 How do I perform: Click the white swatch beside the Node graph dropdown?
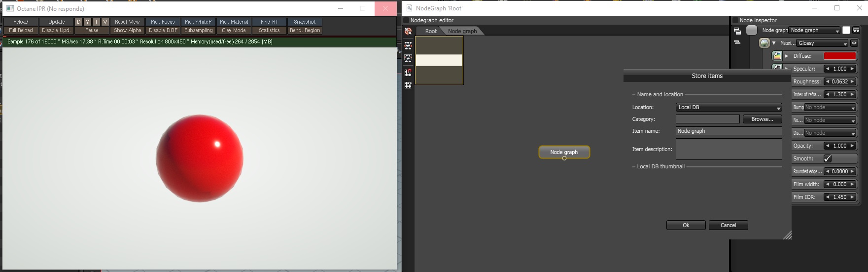click(846, 30)
